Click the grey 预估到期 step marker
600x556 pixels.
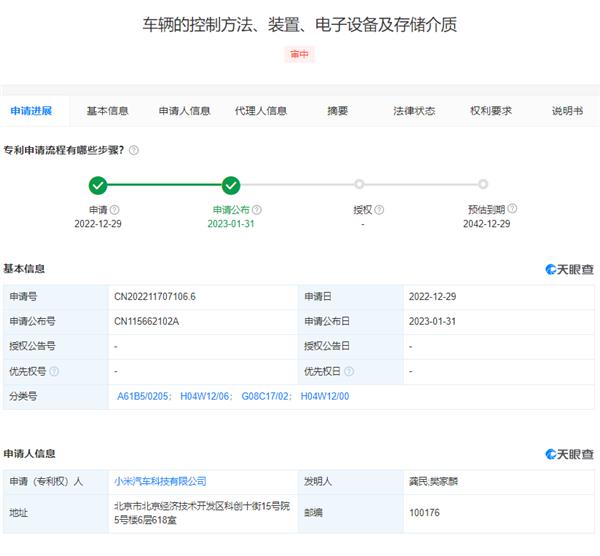483,184
